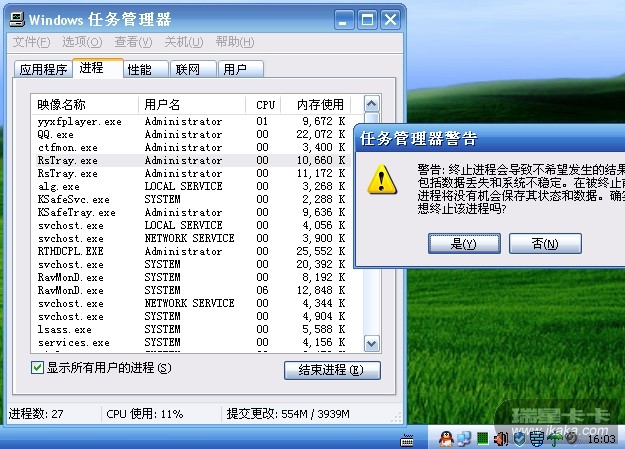The width and height of the screenshot is (625, 449).
Task: Select the lsass.exe process row
Action: (x=191, y=329)
